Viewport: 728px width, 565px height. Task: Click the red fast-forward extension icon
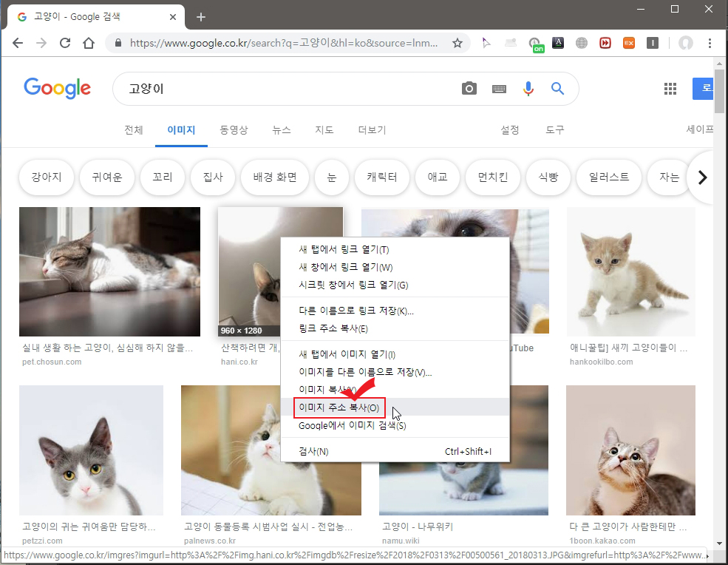tap(605, 43)
